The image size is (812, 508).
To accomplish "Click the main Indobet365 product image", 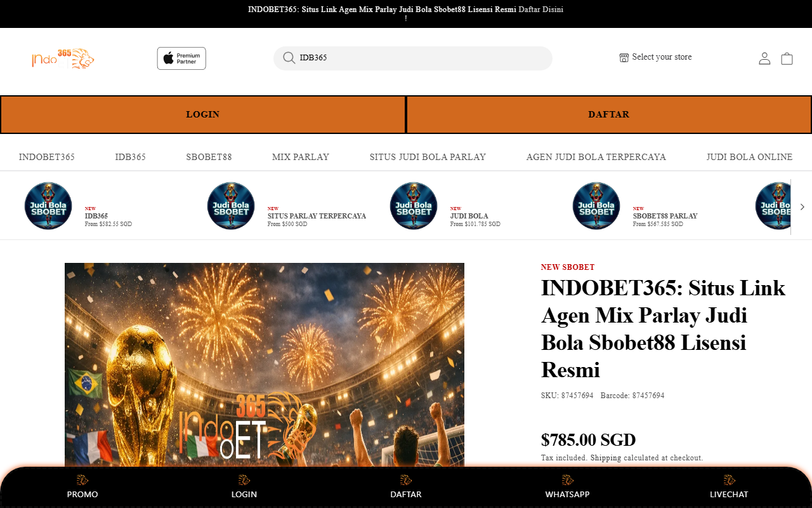I will 265,365.
